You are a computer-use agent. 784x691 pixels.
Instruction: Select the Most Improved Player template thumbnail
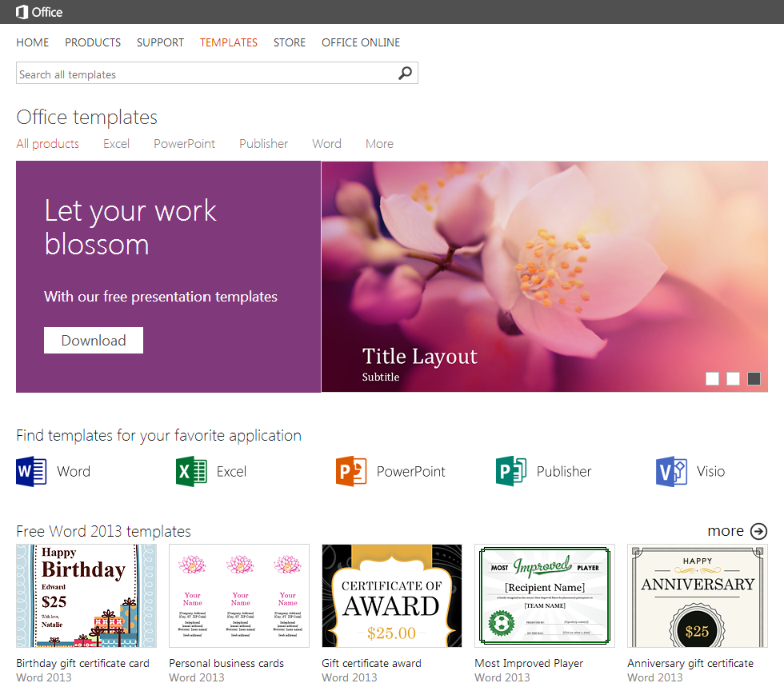click(545, 596)
